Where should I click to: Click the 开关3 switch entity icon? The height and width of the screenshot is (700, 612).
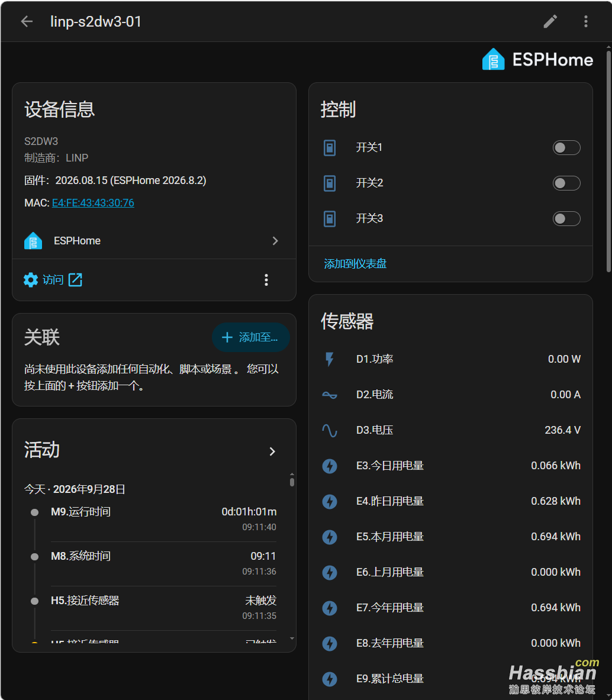330,219
